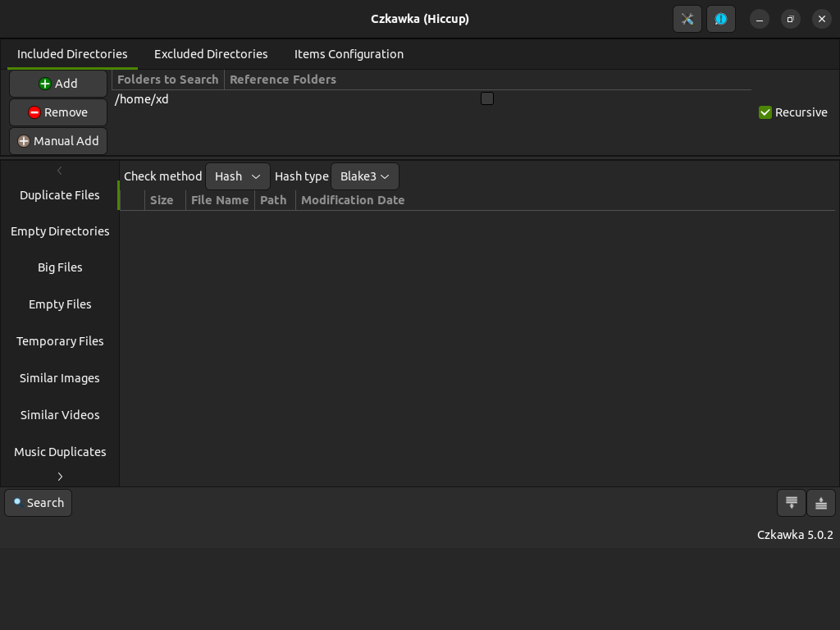Switch to Excluded Directories tab

211,54
